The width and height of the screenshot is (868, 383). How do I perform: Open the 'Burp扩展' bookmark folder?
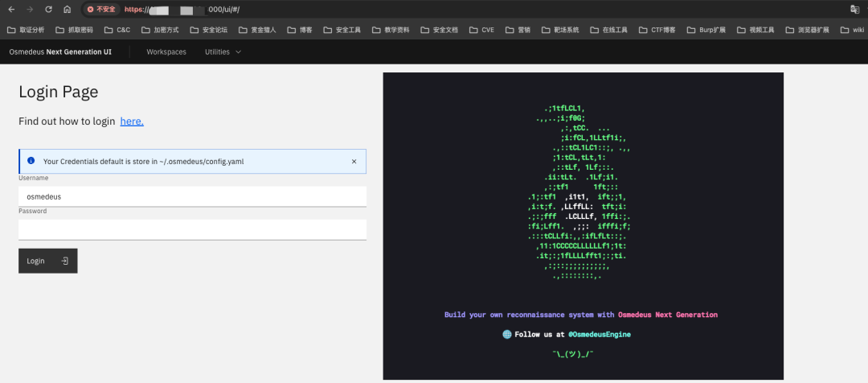point(706,30)
